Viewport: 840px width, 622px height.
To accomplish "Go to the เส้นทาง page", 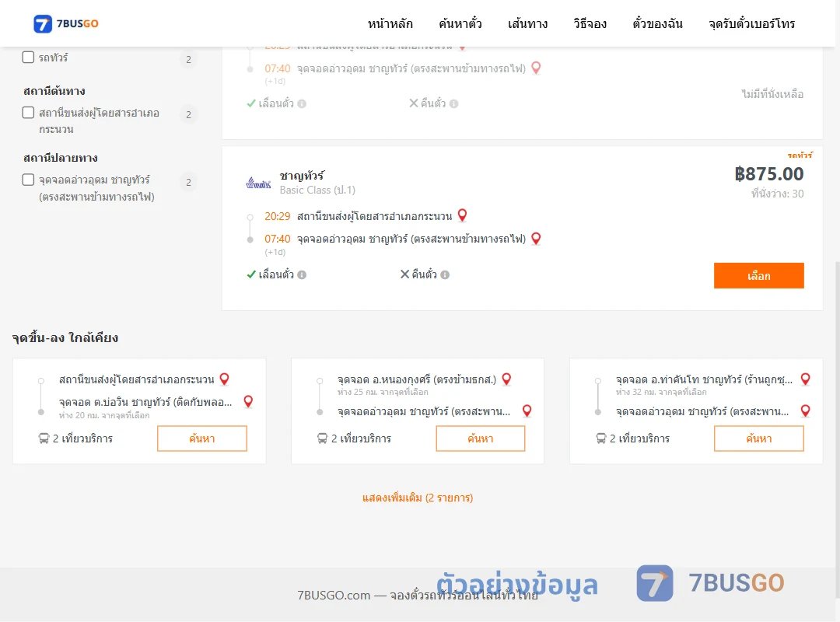I will coord(527,23).
